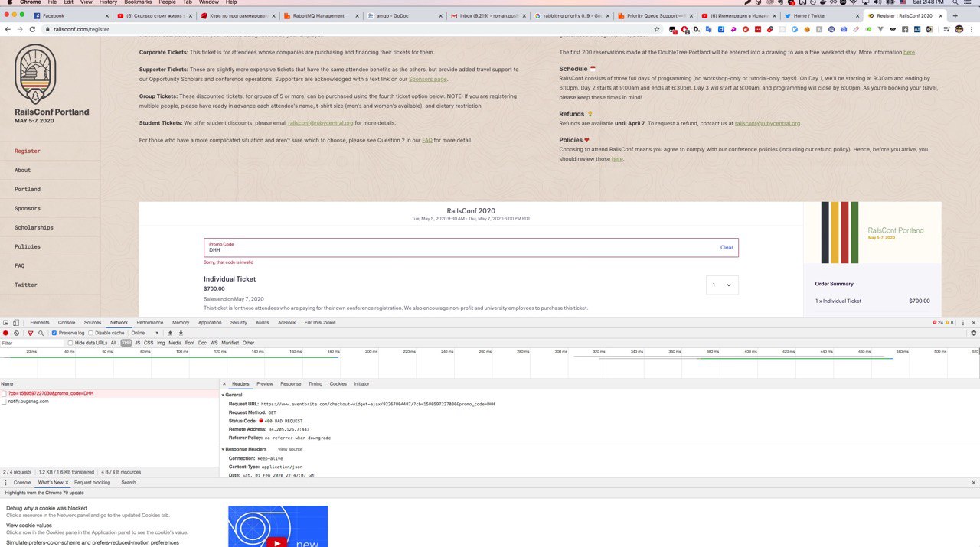Image resolution: width=980 pixels, height=547 pixels.
Task: Open the Preview tab of the request
Action: 265,383
